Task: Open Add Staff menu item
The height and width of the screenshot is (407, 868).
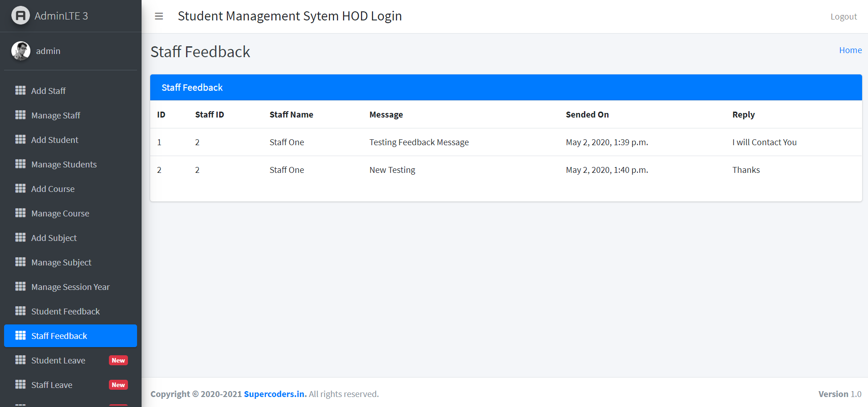Action: 70,91
